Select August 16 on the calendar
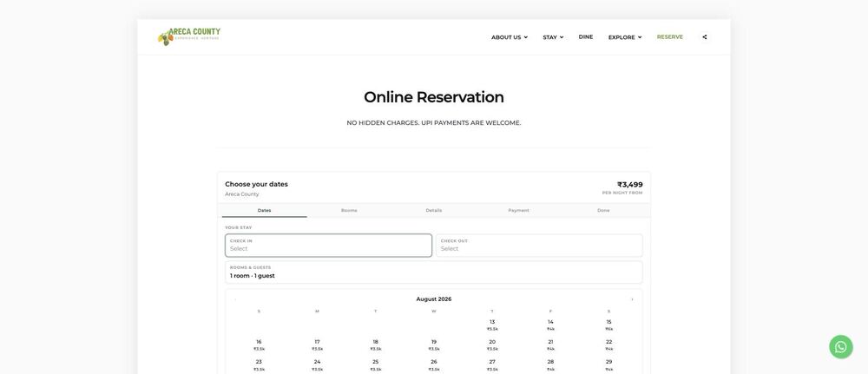Viewport: 868px width, 374px height. [x=259, y=345]
